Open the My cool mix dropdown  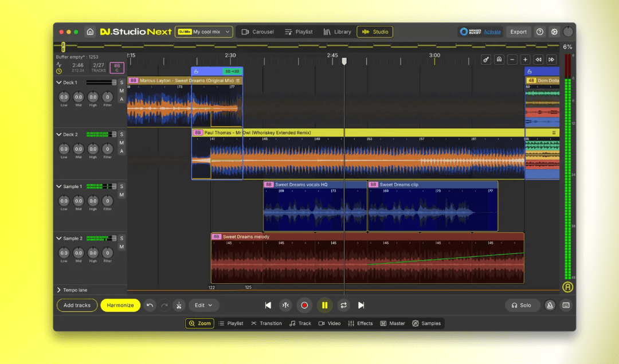click(204, 32)
